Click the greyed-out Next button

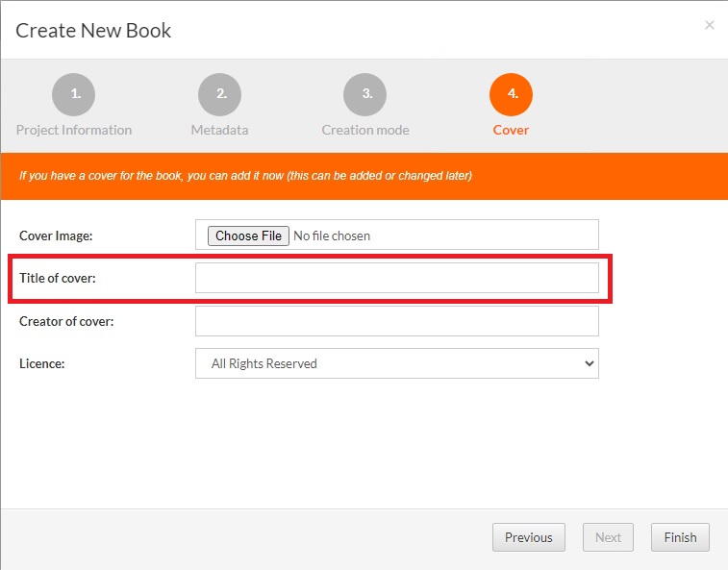[608, 537]
